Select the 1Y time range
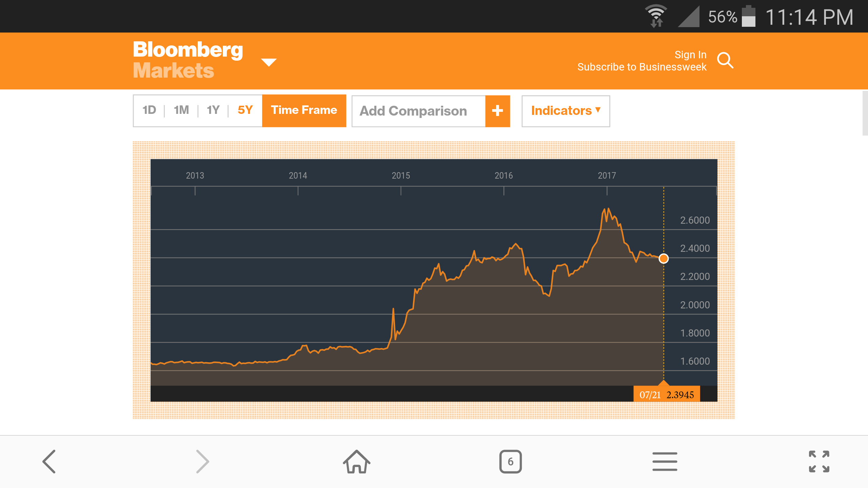 [213, 110]
